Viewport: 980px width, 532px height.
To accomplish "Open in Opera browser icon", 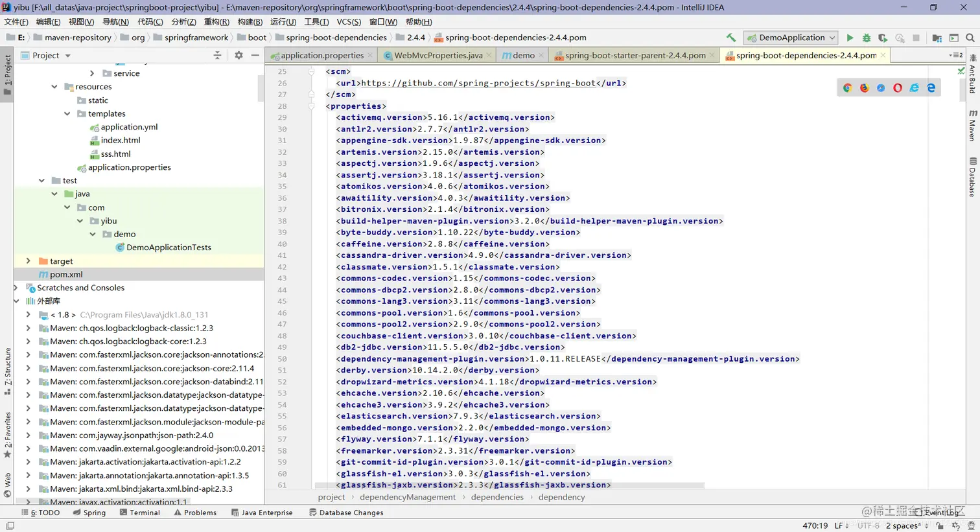I will [x=898, y=87].
